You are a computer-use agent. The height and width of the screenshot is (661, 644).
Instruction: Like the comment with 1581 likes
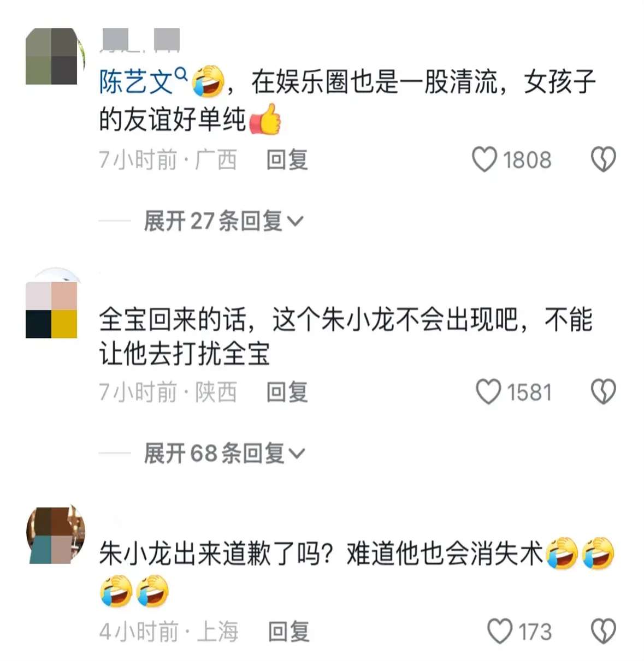click(x=488, y=392)
